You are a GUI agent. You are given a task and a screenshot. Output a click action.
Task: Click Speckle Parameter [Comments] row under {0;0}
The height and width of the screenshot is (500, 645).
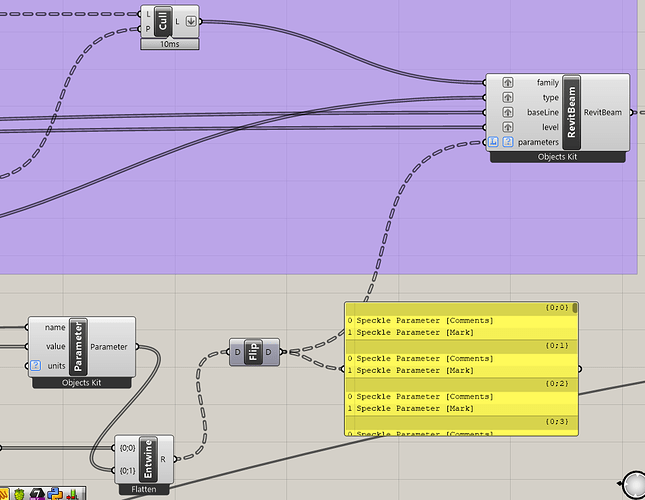click(459, 320)
